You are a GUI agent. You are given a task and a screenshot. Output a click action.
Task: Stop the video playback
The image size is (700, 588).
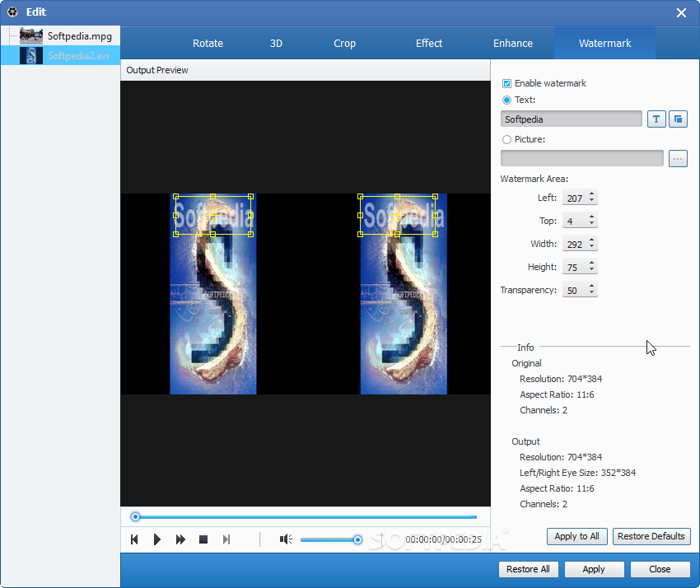click(203, 539)
